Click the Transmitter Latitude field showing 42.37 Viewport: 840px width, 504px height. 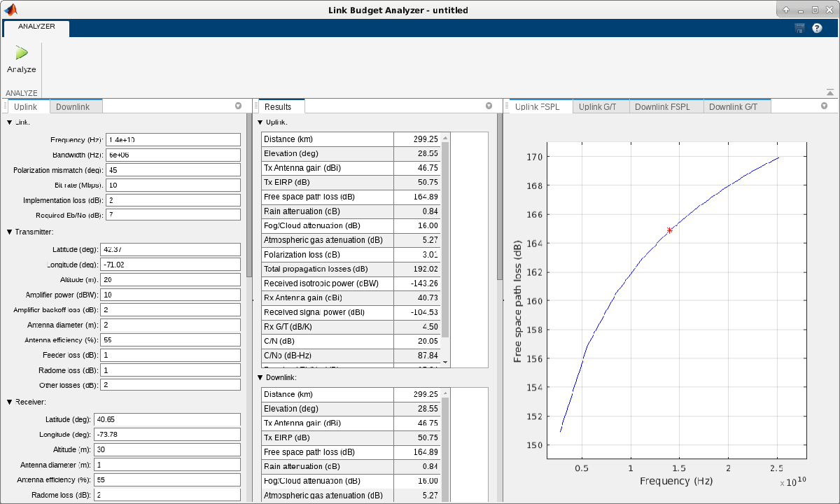(170, 249)
